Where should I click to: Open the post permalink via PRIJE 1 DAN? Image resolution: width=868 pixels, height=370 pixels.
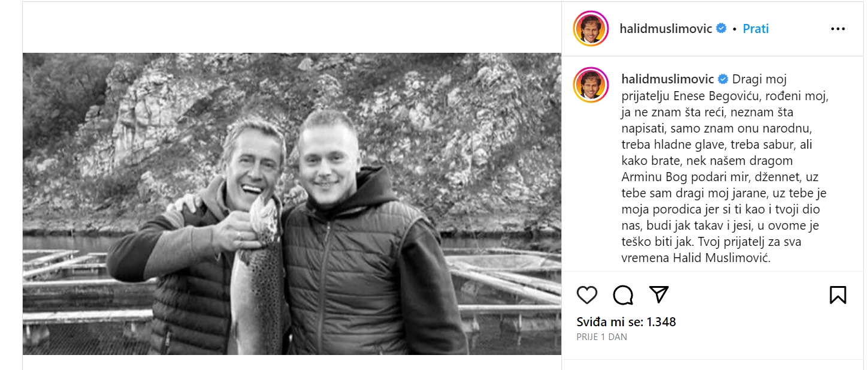pyautogui.click(x=601, y=337)
